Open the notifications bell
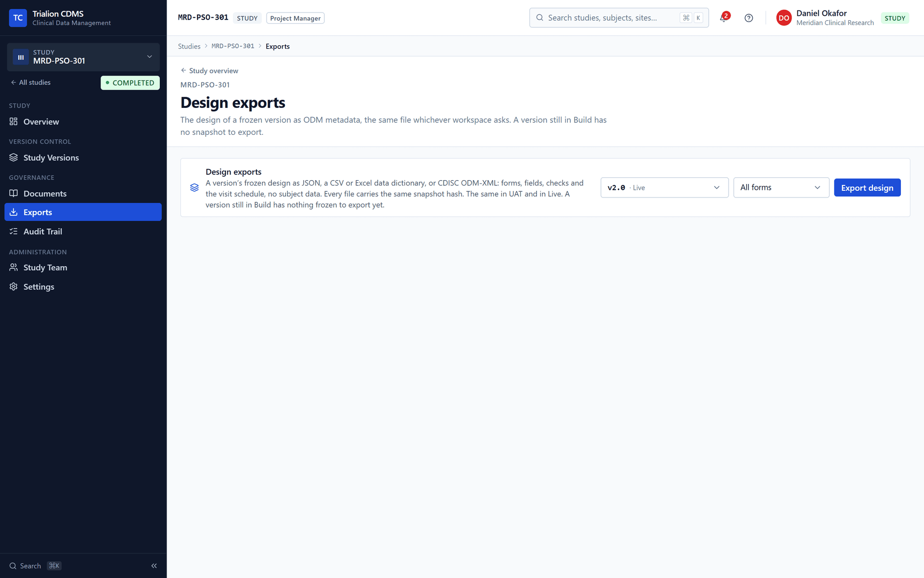Screen dimensions: 924x578 724,18
